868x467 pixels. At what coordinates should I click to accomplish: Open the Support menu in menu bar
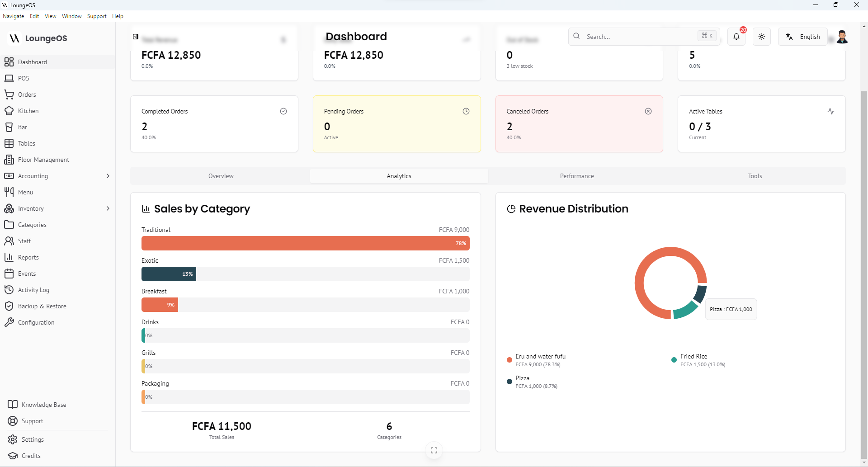(97, 16)
